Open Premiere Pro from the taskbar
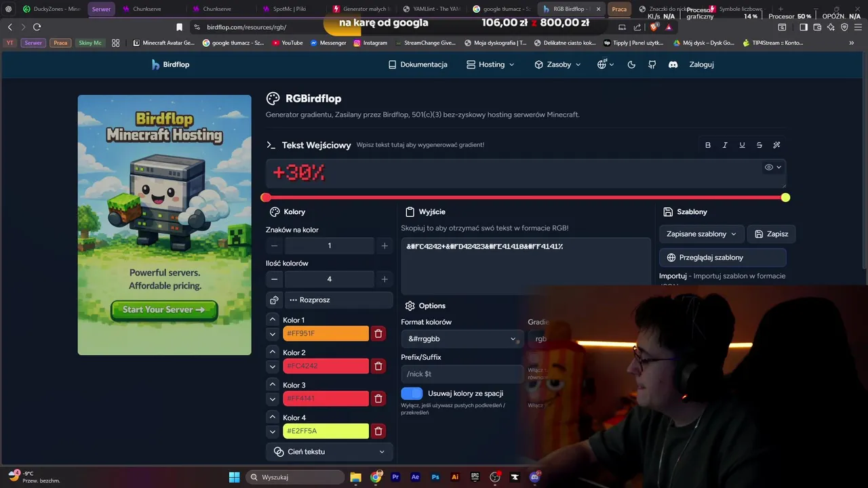The image size is (868, 488). [x=396, y=477]
